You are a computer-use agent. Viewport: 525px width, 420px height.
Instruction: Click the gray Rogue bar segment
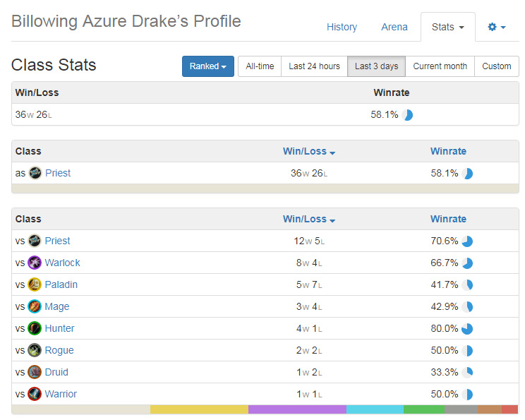(x=461, y=409)
